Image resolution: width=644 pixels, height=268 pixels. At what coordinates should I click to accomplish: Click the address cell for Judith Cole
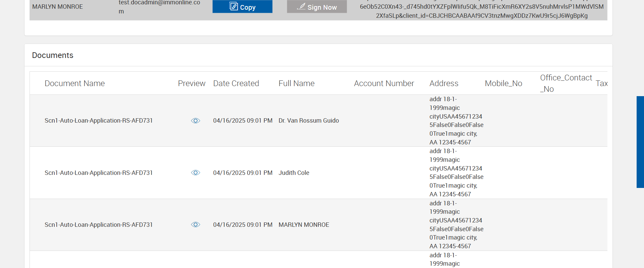(x=457, y=173)
